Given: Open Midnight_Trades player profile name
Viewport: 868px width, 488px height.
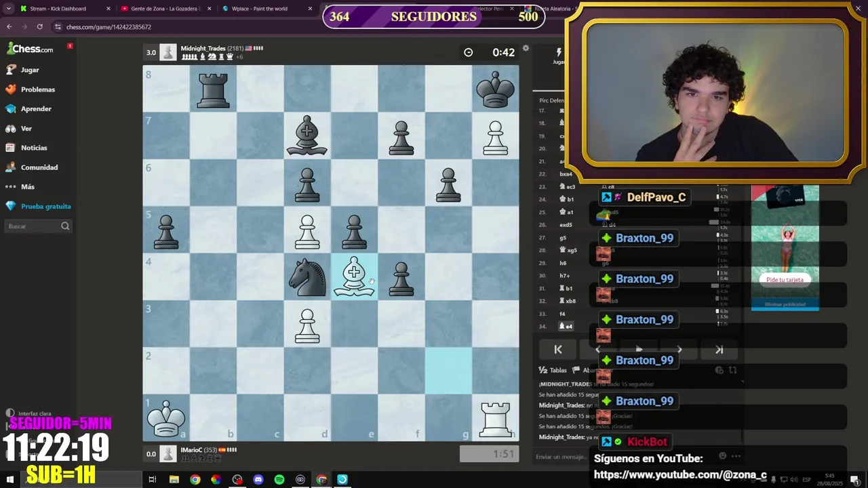Looking at the screenshot, I should tap(203, 48).
